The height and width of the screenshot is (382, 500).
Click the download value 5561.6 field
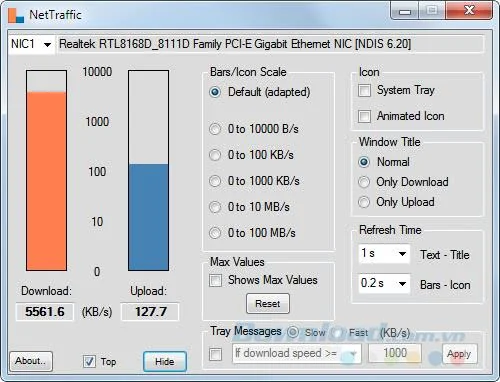(45, 312)
